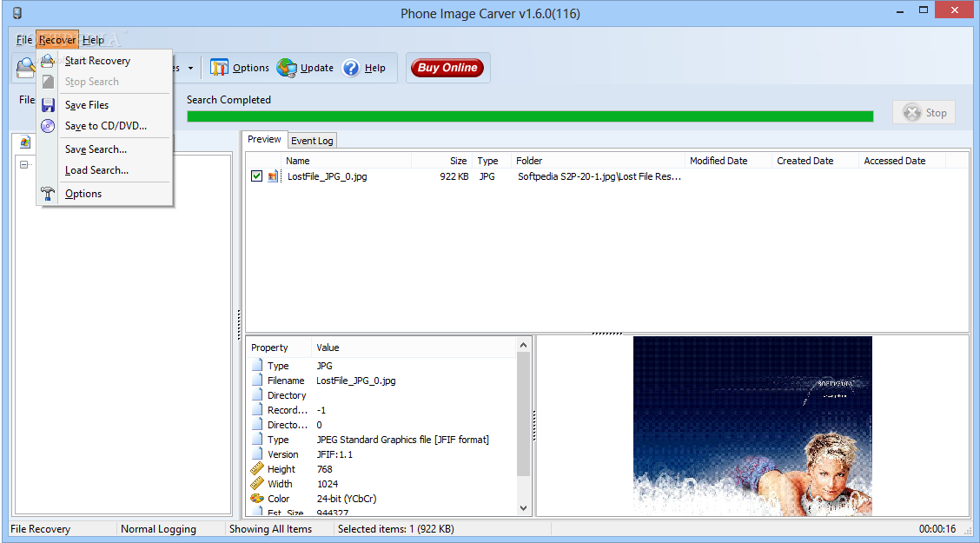Image resolution: width=980 pixels, height=543 pixels.
Task: Click the Value column header
Action: pyautogui.click(x=414, y=348)
